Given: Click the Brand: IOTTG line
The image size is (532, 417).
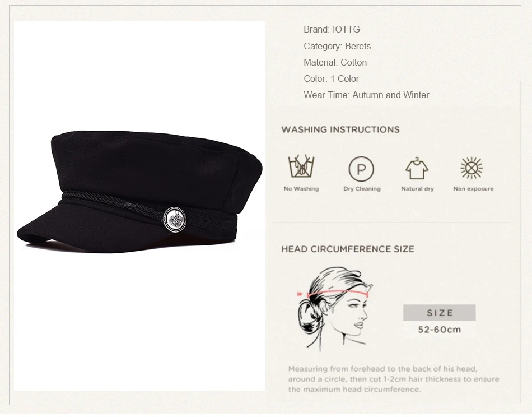Looking at the screenshot, I should 332,30.
